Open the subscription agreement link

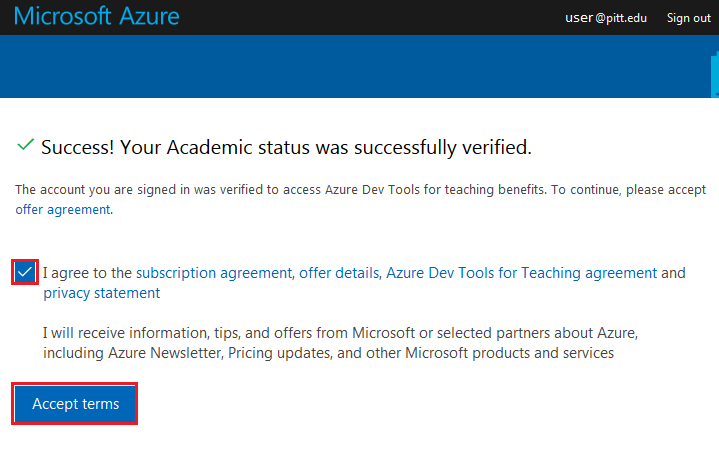tap(214, 272)
